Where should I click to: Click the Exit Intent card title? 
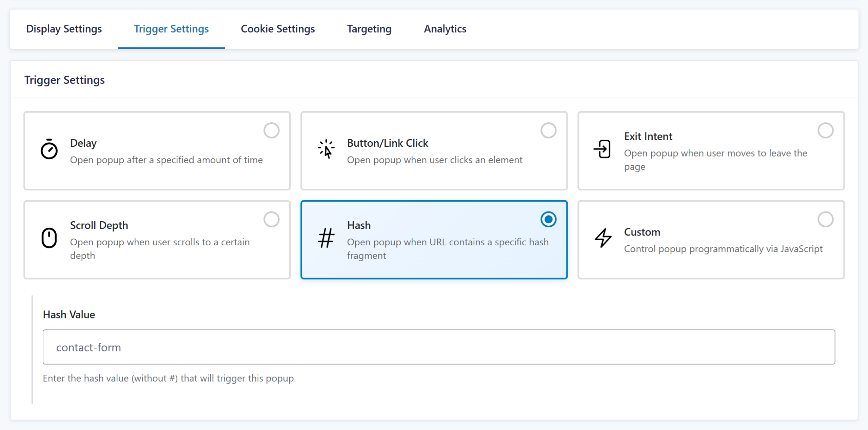click(648, 136)
